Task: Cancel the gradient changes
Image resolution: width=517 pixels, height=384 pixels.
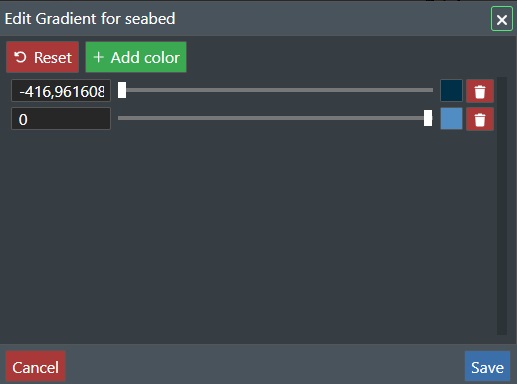Action: (36, 366)
